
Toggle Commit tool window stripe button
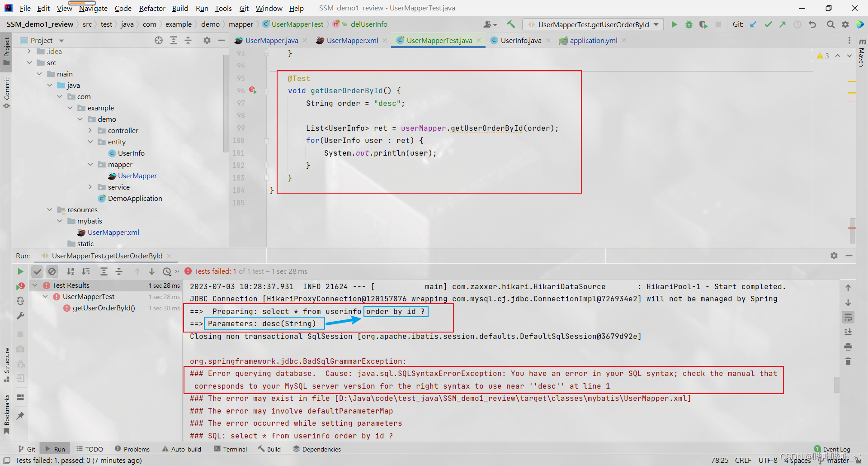pyautogui.click(x=6, y=93)
